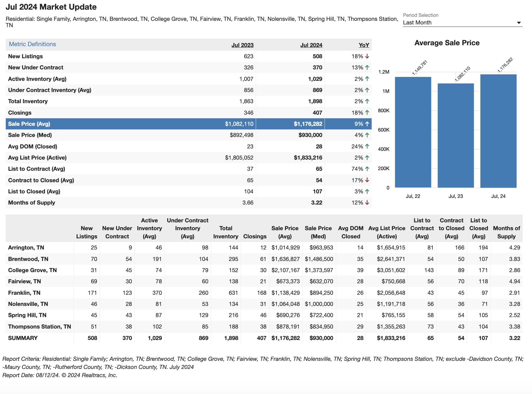Click the up arrow in Closings row
This screenshot has height=394, width=532.
click(x=367, y=113)
